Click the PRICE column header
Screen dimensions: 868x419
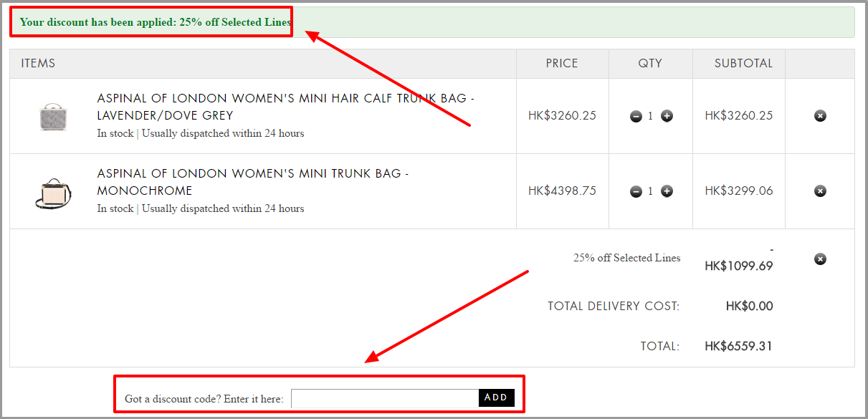pos(562,64)
